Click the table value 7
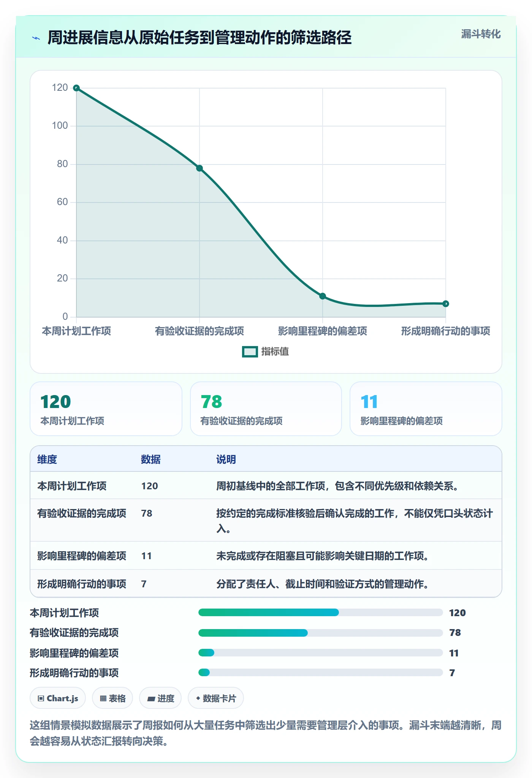Screen dimensions: 532x778 (144, 584)
